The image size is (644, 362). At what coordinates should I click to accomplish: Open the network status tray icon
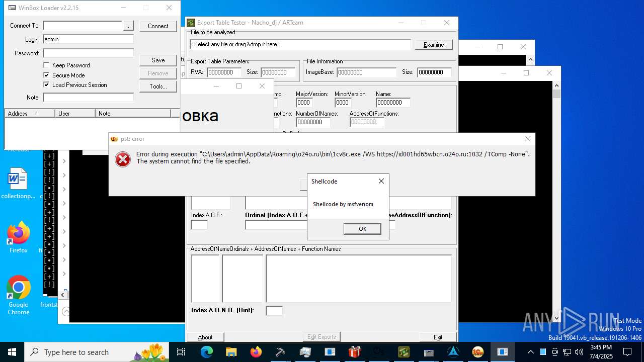(x=567, y=352)
